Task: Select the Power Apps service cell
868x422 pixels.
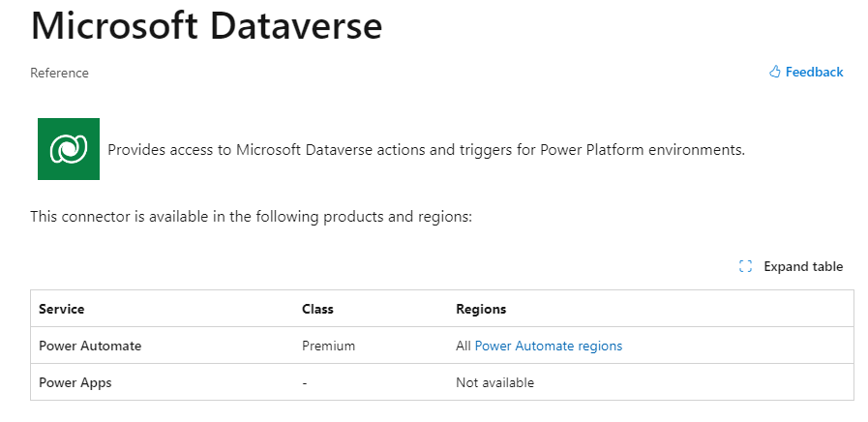Action: click(x=75, y=382)
